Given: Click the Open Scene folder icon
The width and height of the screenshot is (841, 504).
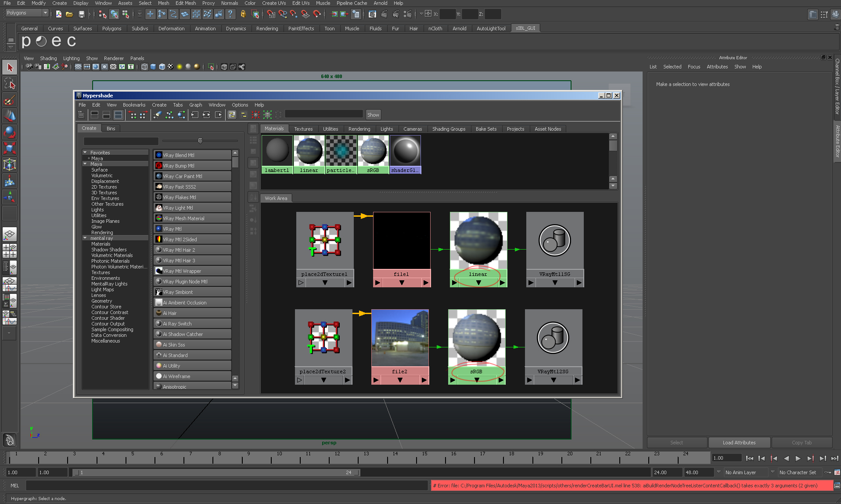Looking at the screenshot, I should tap(69, 14).
